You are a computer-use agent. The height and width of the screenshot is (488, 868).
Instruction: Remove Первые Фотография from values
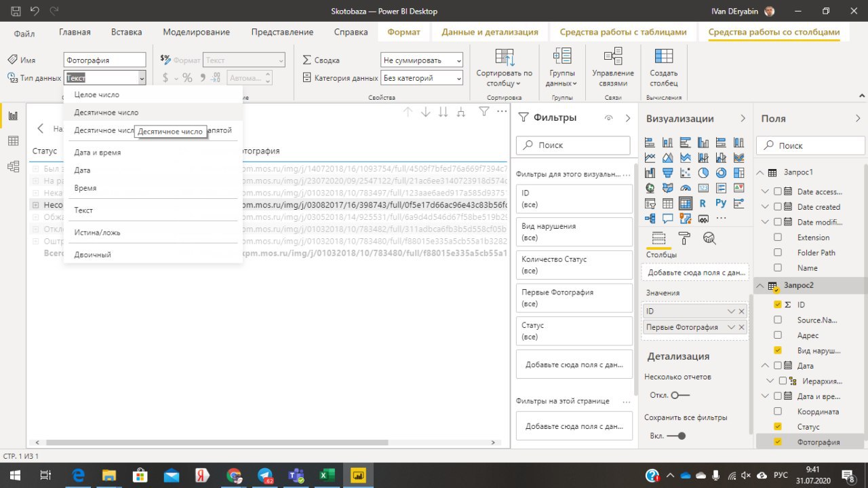coord(741,327)
